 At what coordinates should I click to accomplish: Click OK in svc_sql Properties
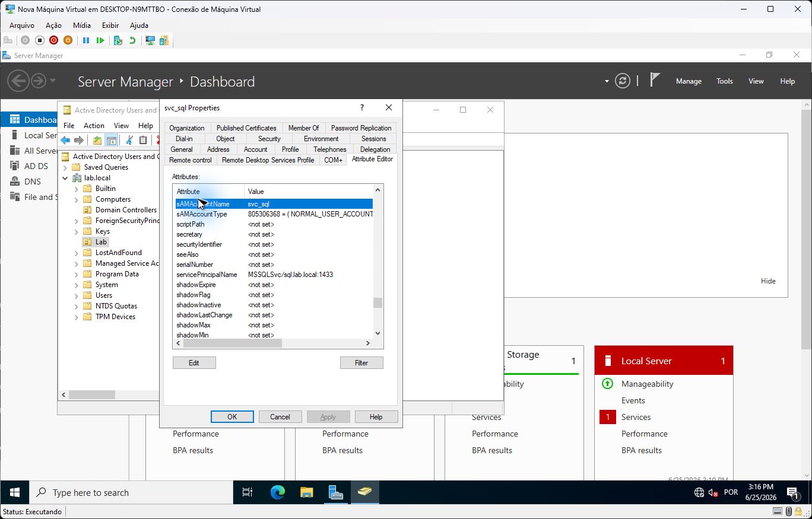tap(232, 417)
